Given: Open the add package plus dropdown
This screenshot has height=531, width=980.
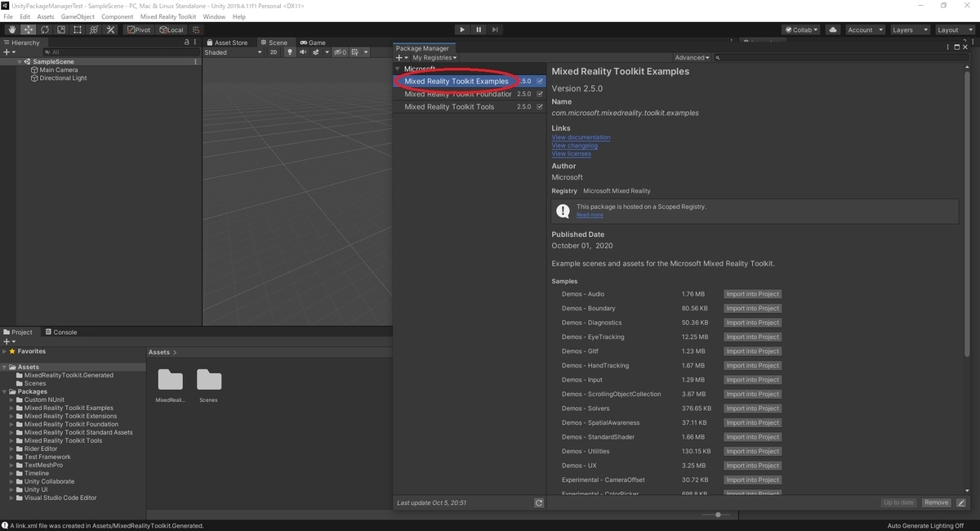Looking at the screenshot, I should [x=402, y=58].
